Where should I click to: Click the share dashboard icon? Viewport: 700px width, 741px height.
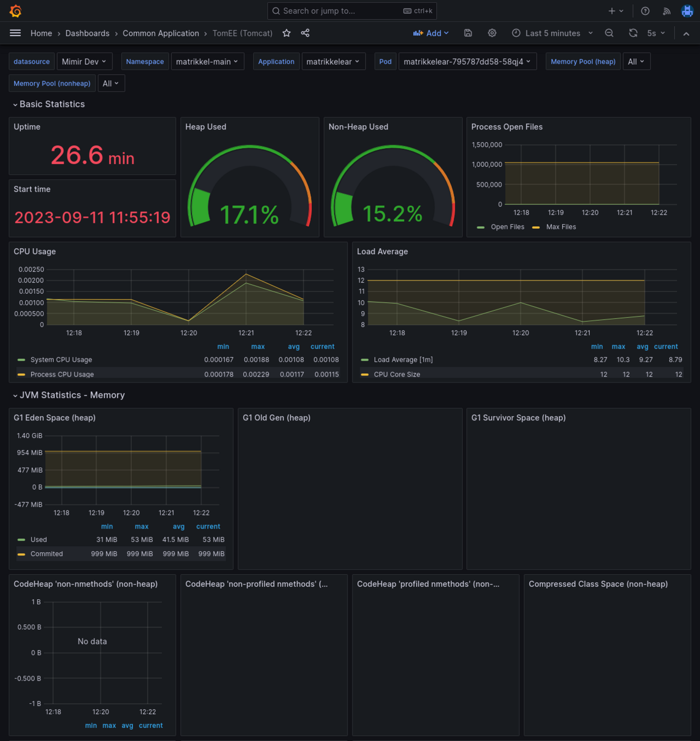click(305, 33)
